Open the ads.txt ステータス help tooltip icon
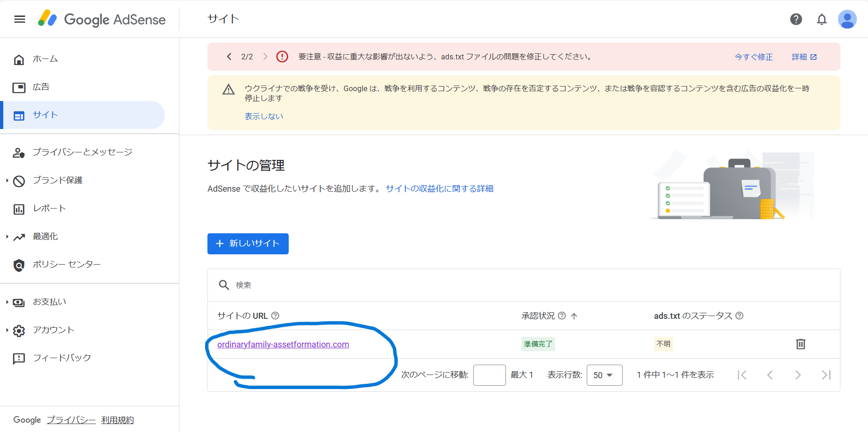Viewport: 868px width, 432px height. pyautogui.click(x=740, y=316)
